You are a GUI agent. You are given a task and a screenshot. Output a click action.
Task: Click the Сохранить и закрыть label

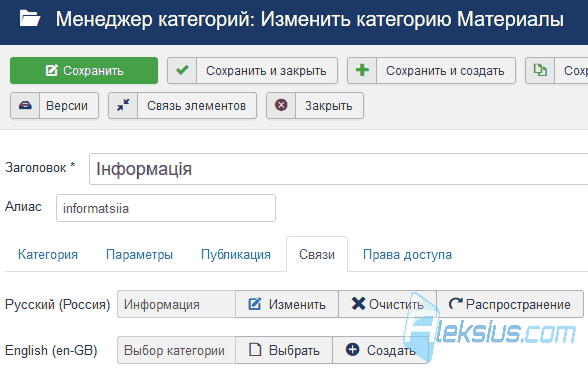click(266, 70)
